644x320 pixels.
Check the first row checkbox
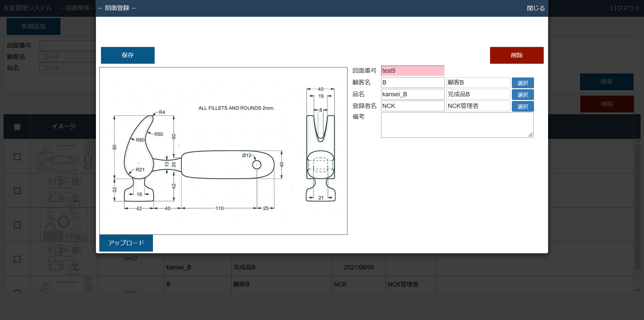coord(17,157)
